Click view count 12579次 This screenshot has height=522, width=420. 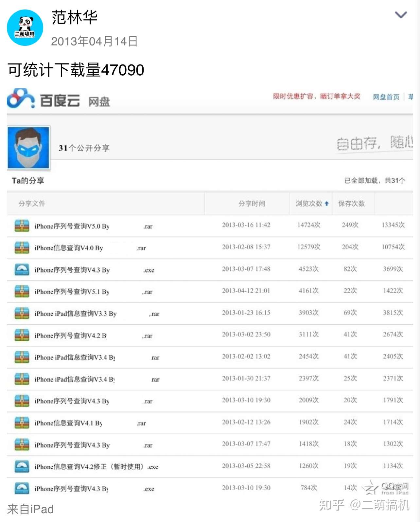coord(309,247)
